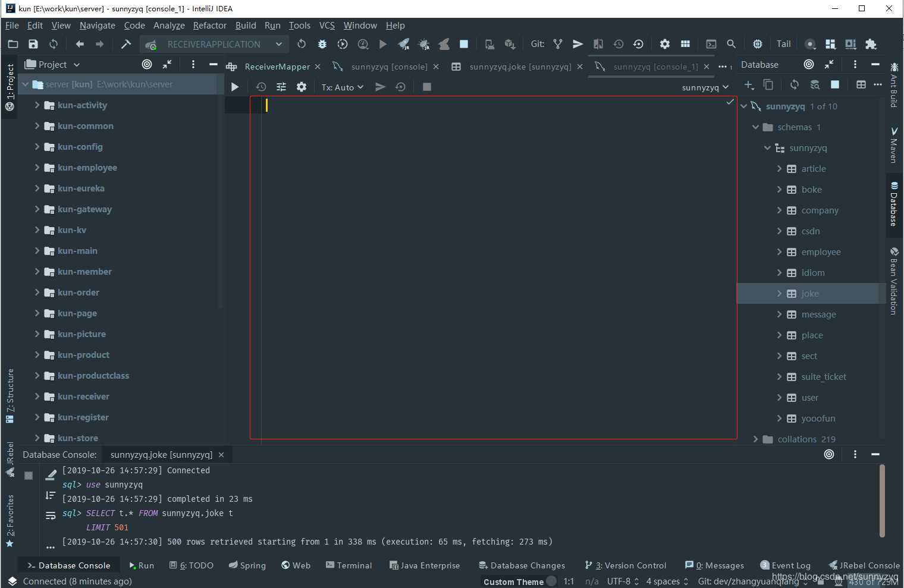Click the console output vertical scrollbar

[881, 501]
